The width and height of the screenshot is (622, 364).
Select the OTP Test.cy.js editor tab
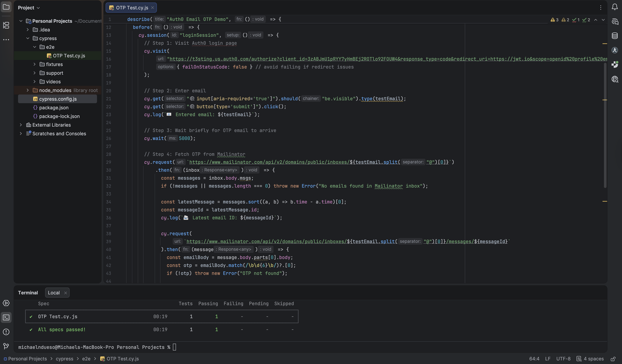coord(131,8)
